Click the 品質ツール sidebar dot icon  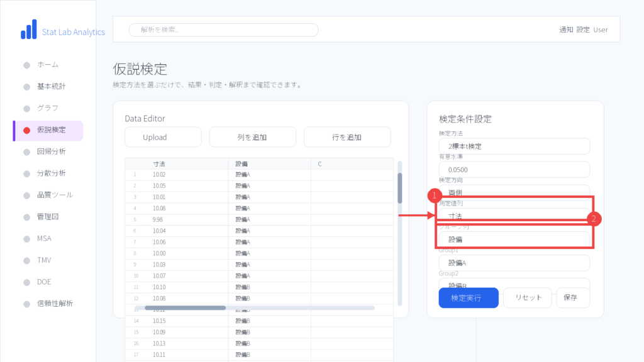point(26,196)
